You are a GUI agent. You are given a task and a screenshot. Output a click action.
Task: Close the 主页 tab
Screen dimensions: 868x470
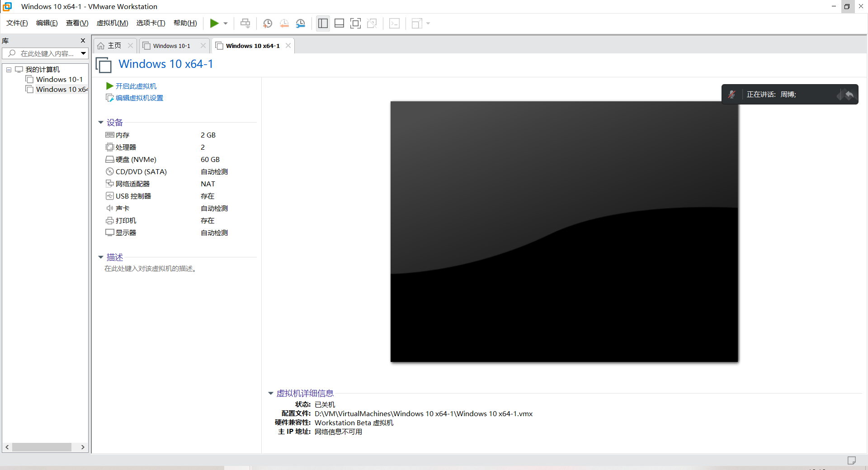click(130, 46)
